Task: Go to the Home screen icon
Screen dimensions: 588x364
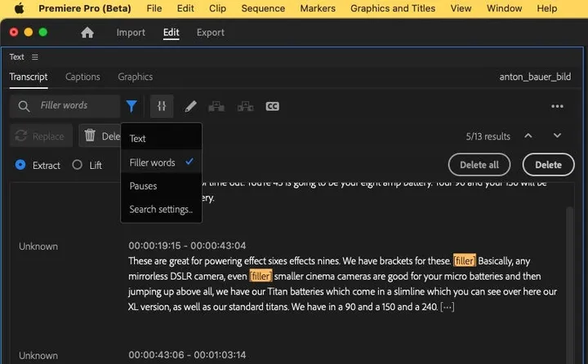Action: [87, 33]
